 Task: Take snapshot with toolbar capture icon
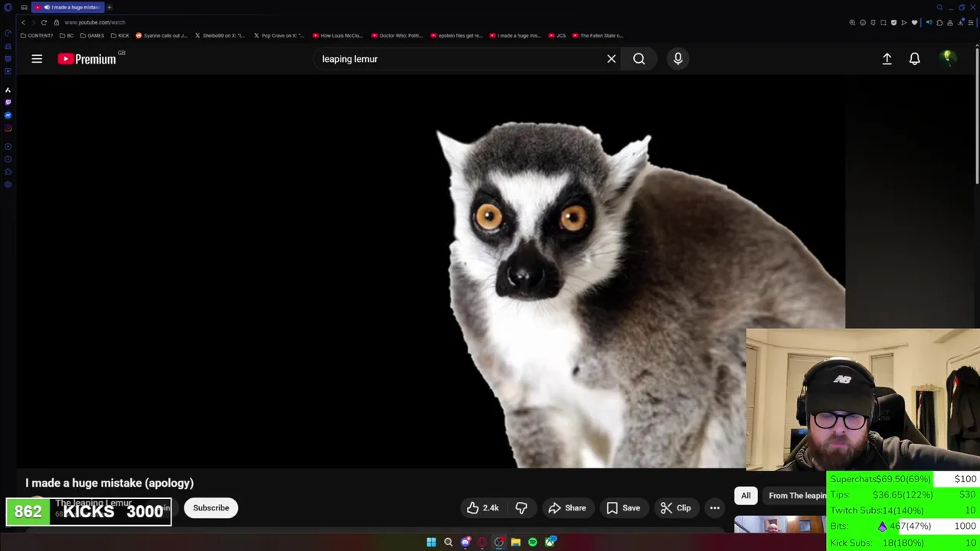click(884, 22)
